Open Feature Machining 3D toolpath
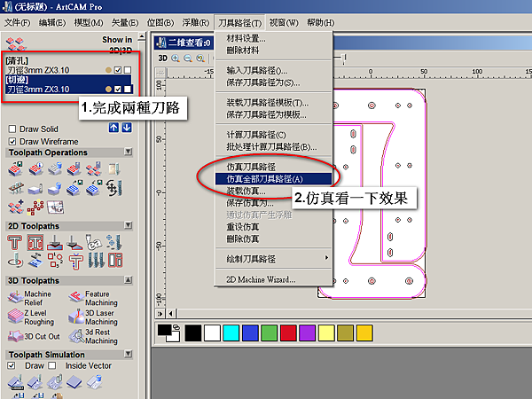Image resolution: width=532 pixels, height=399 pixels. coord(92,298)
